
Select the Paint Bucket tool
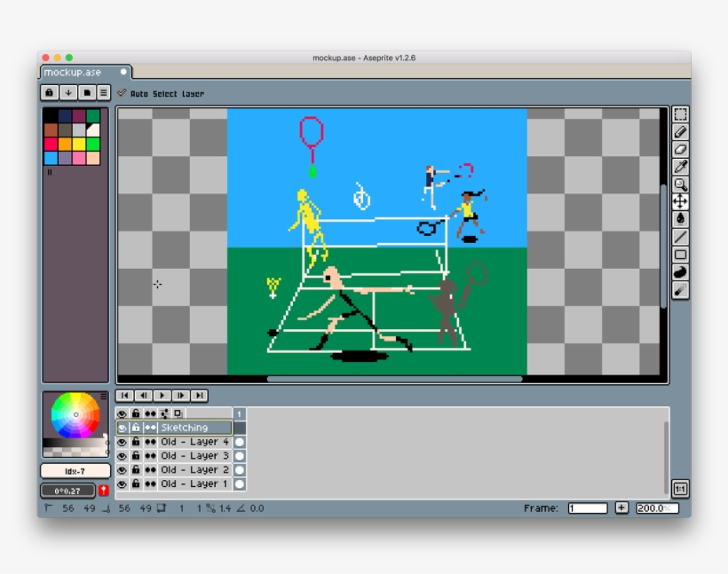coord(680,219)
